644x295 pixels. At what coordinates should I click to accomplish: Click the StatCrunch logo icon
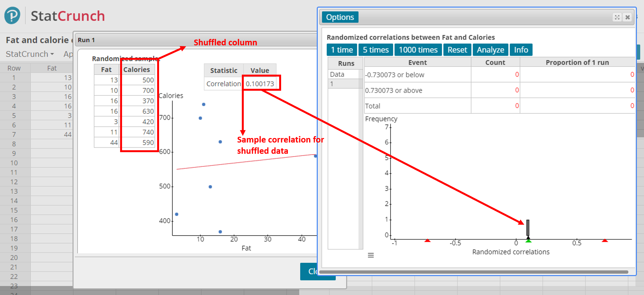point(12,15)
